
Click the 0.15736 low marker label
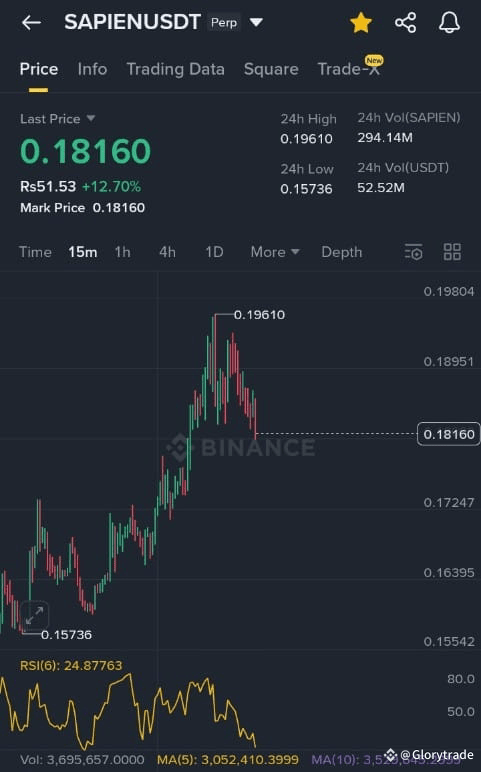coord(66,635)
